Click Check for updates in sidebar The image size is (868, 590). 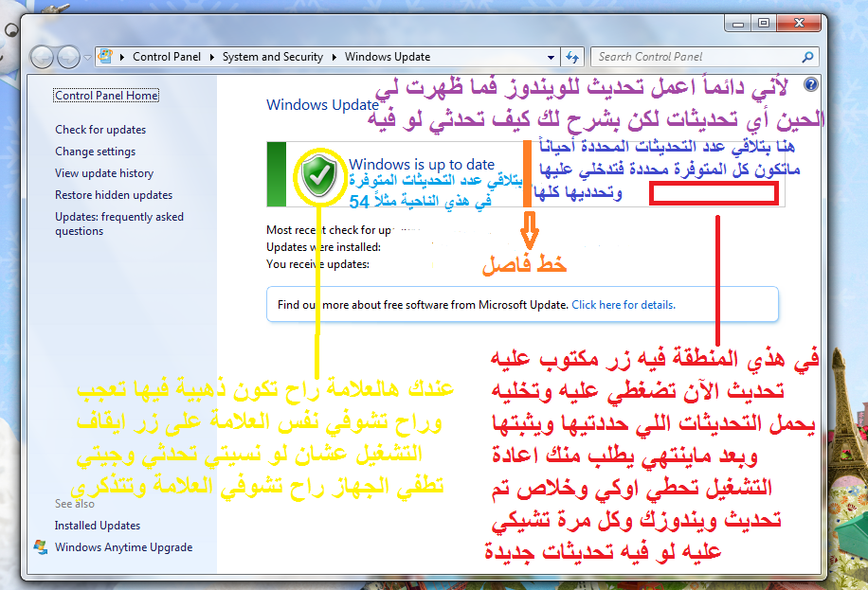100,130
